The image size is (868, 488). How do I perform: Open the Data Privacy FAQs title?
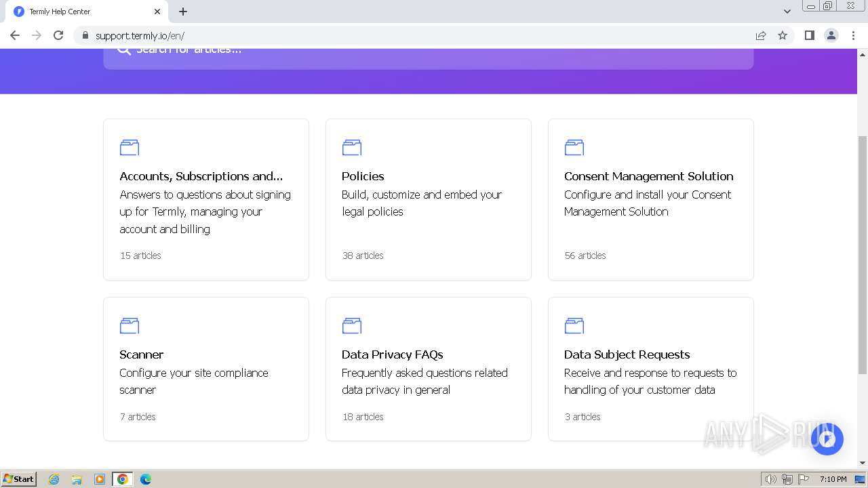pos(393,354)
